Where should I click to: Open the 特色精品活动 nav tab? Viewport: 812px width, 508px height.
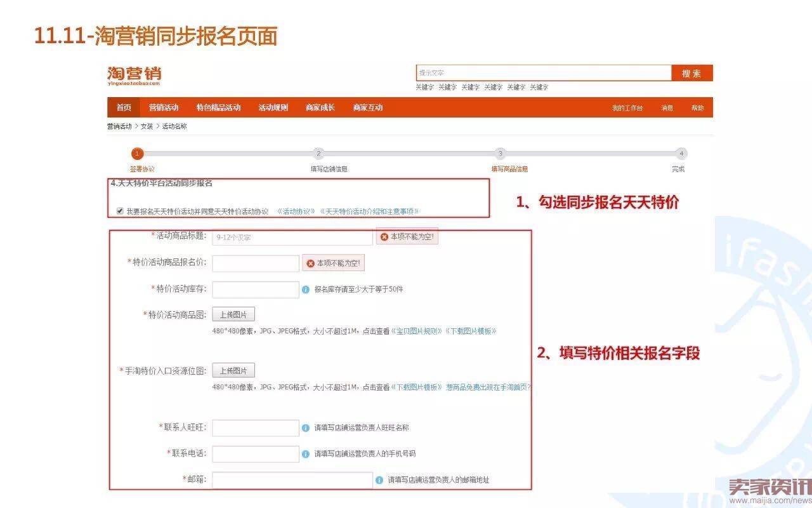point(218,107)
